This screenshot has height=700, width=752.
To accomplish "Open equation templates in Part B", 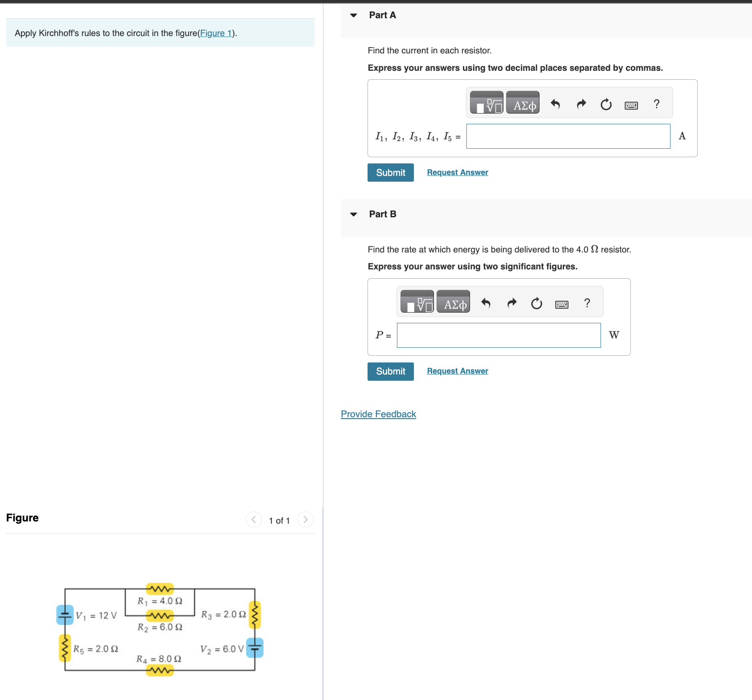I will pos(417,302).
